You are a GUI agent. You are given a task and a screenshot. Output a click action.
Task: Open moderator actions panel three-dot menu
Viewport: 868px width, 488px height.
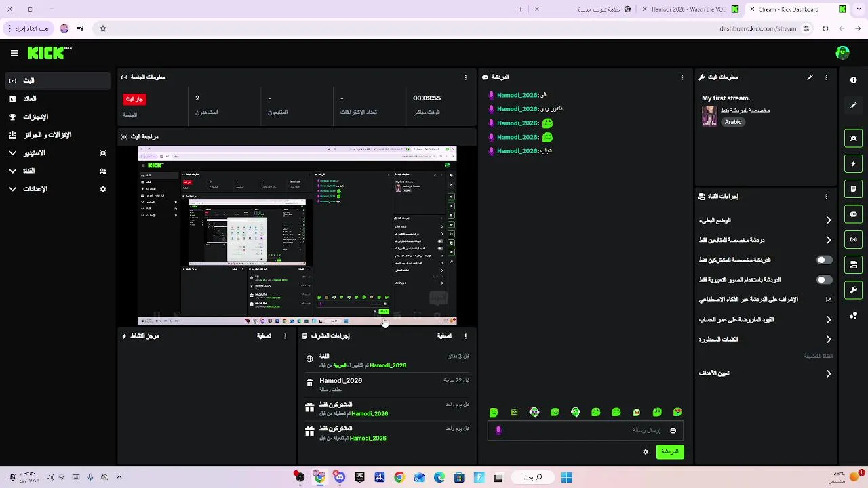pyautogui.click(x=465, y=336)
